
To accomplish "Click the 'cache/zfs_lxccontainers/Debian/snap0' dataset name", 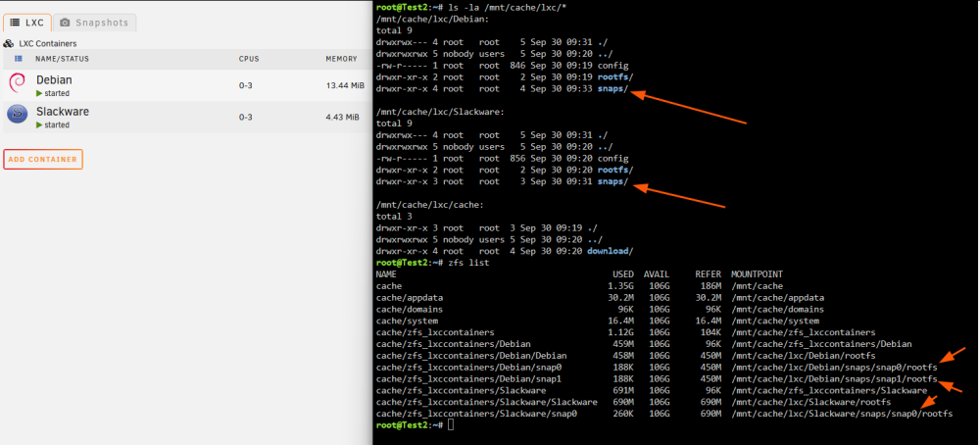I will [x=468, y=368].
